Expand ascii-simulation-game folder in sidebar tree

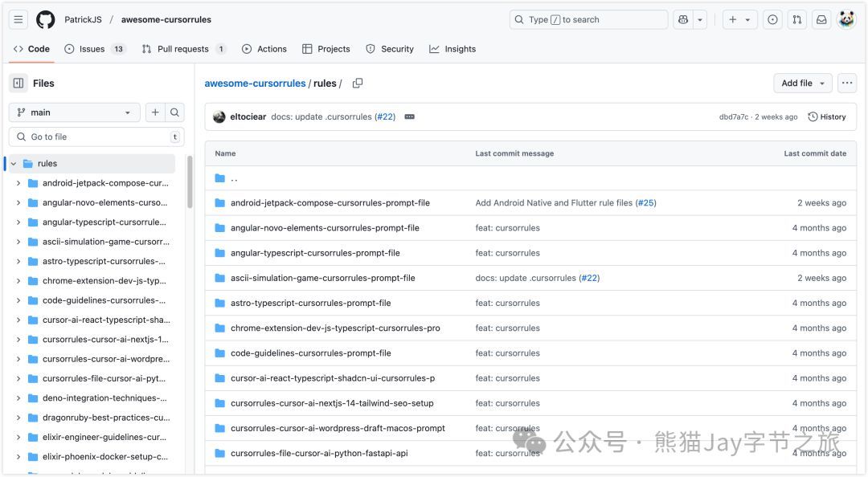[18, 242]
